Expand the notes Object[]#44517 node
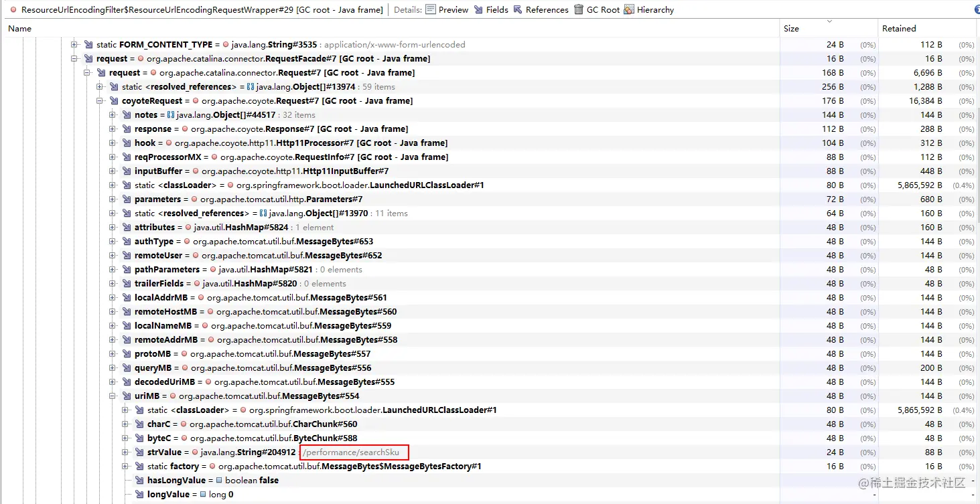This screenshot has width=980, height=504. (x=112, y=115)
